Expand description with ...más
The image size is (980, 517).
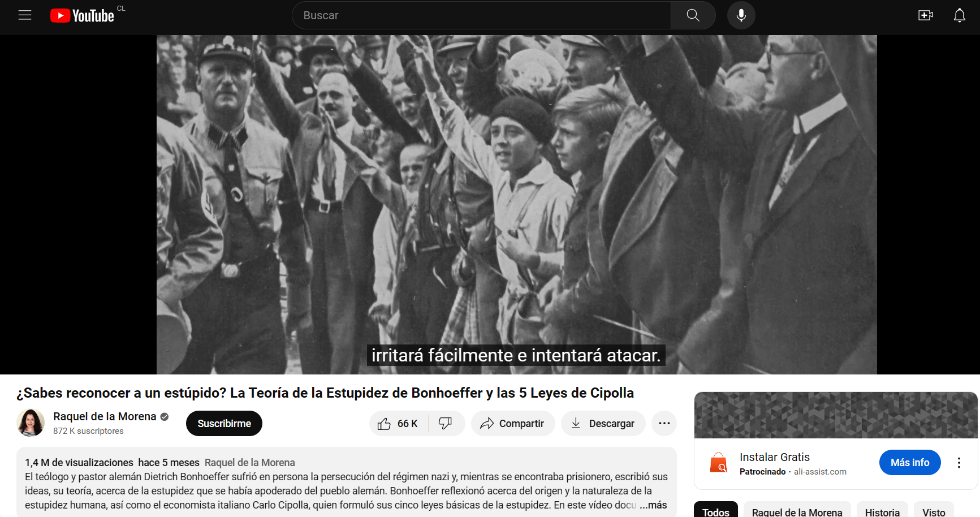click(653, 505)
